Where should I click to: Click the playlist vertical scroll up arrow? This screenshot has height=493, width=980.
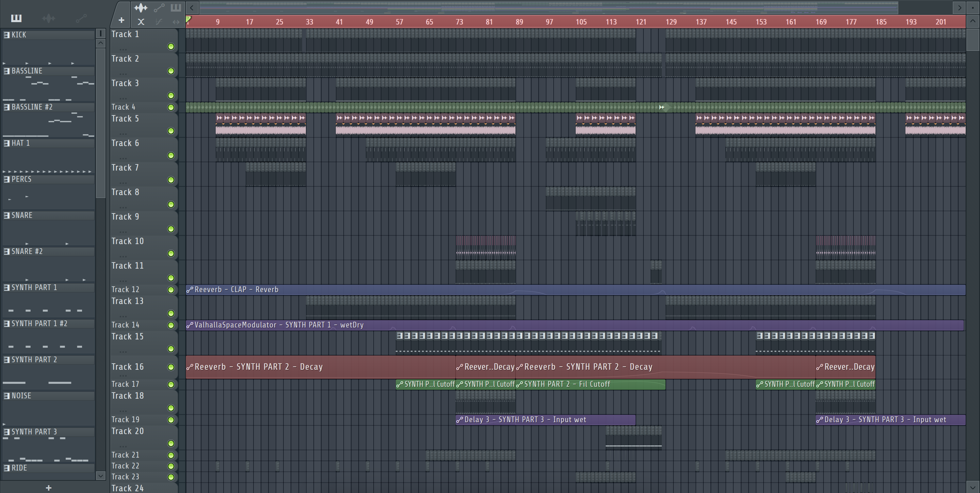click(x=973, y=21)
